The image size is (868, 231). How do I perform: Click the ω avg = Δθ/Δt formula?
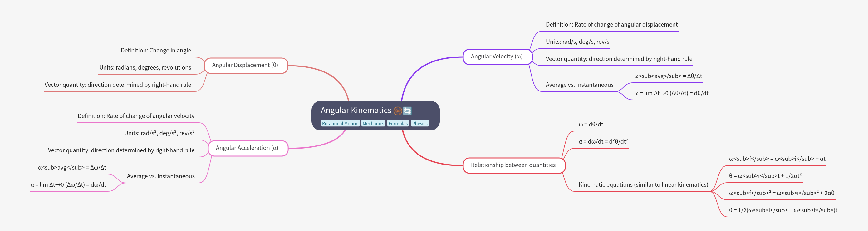[x=668, y=76]
